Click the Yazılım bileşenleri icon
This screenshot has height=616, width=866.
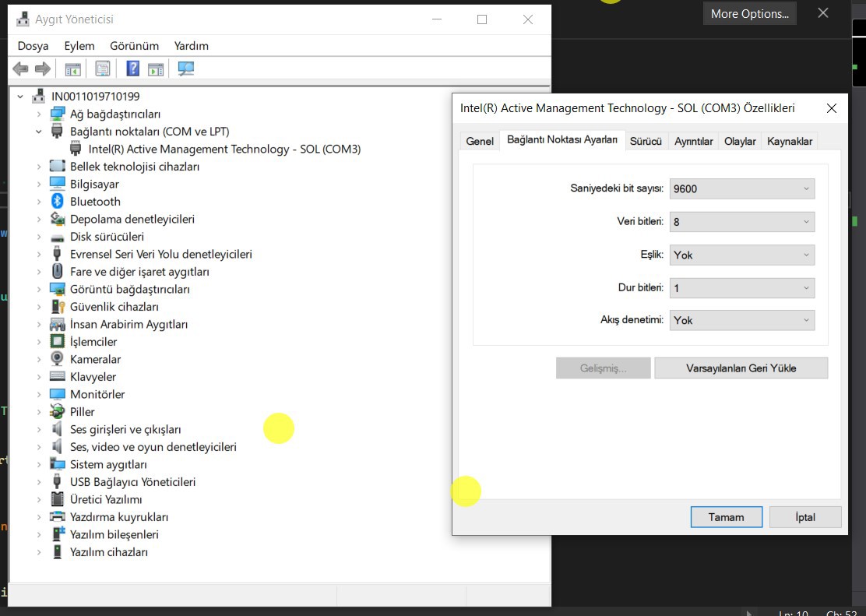58,533
